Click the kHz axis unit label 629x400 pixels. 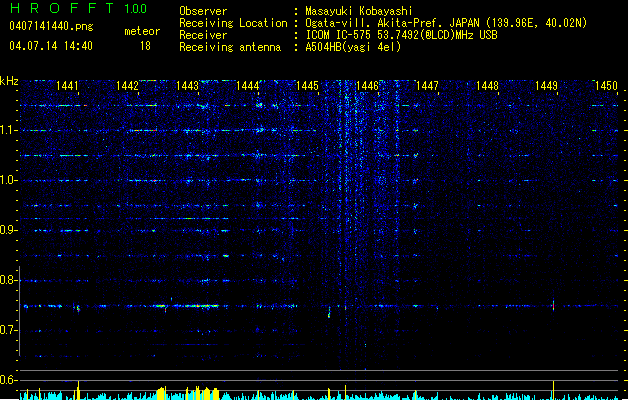(9, 81)
